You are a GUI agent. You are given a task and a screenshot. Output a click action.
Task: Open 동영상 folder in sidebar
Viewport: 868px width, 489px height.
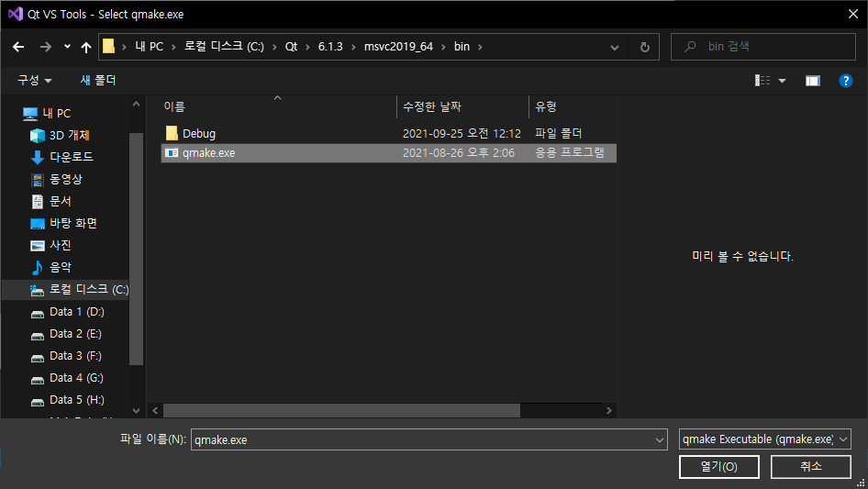[65, 180]
